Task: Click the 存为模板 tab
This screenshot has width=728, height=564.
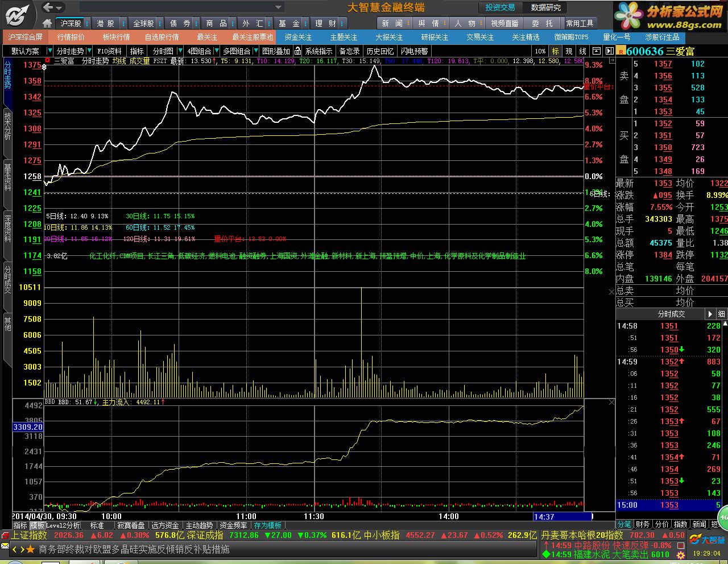Action: [267, 525]
